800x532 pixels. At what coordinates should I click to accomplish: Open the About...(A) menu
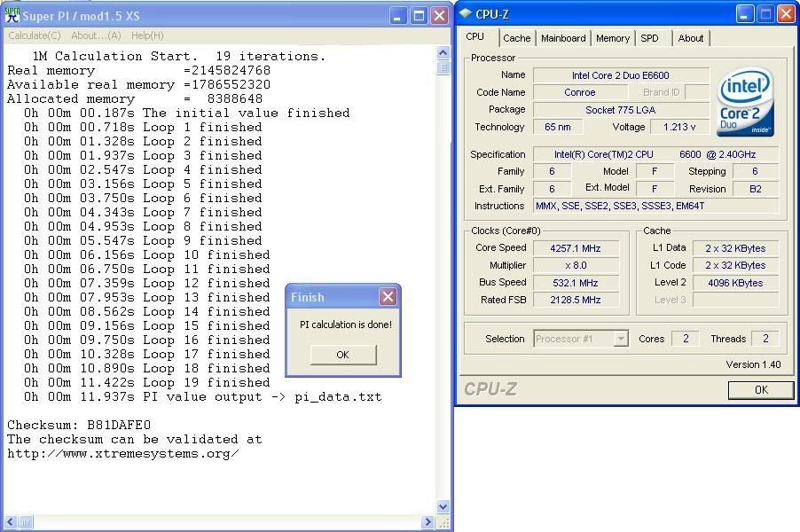point(96,35)
